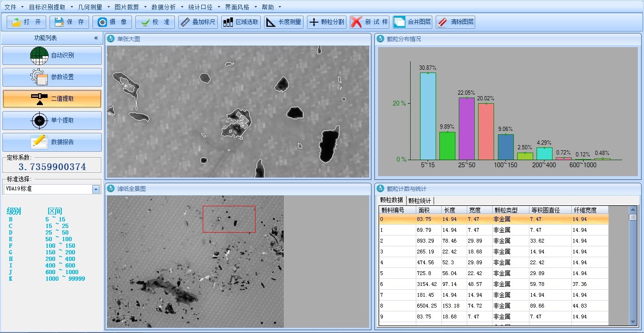Open the 标准选择 VDA19 dropdown

coord(96,189)
